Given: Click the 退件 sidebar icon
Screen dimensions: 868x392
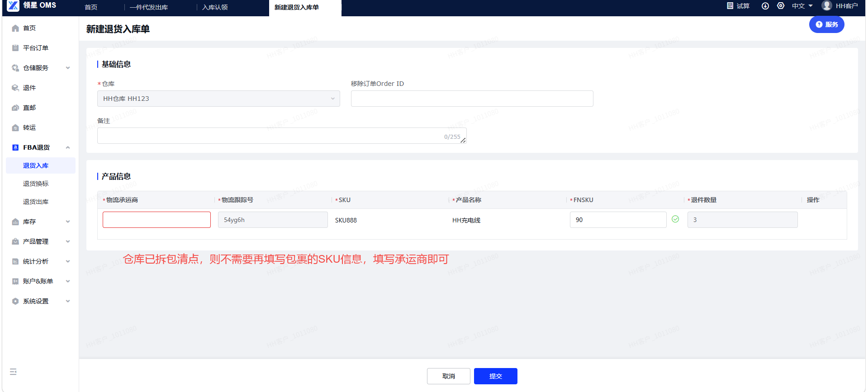Looking at the screenshot, I should pos(15,88).
